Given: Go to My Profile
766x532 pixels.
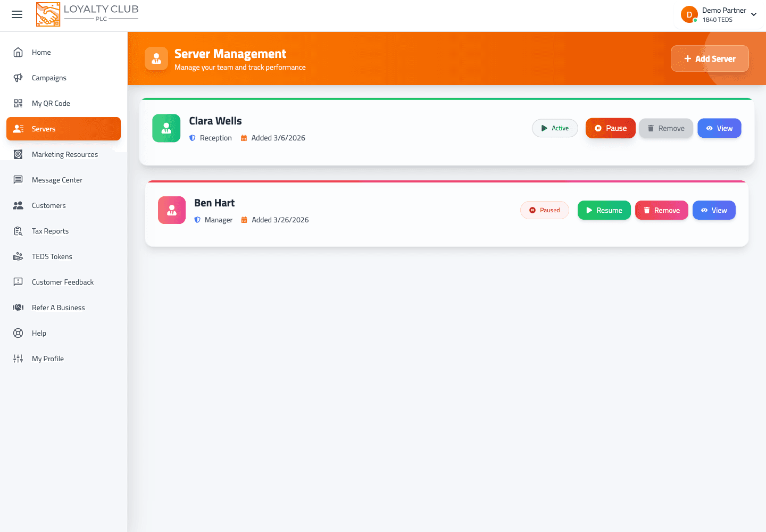Looking at the screenshot, I should coord(63,359).
